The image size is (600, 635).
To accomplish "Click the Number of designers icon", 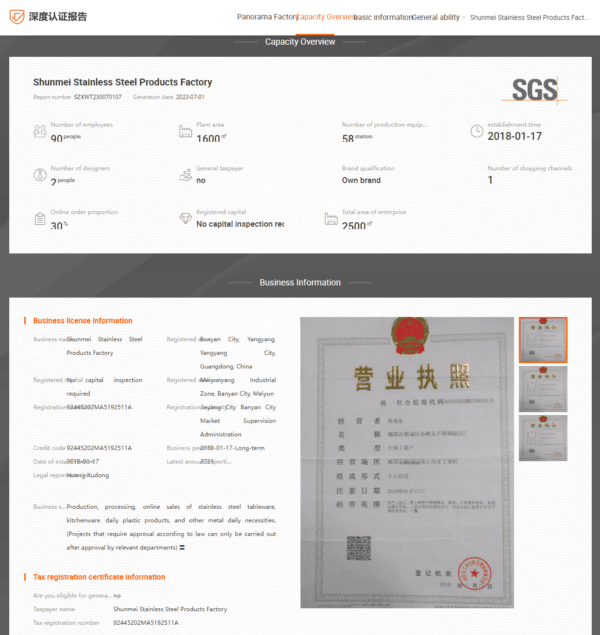I will (x=40, y=175).
